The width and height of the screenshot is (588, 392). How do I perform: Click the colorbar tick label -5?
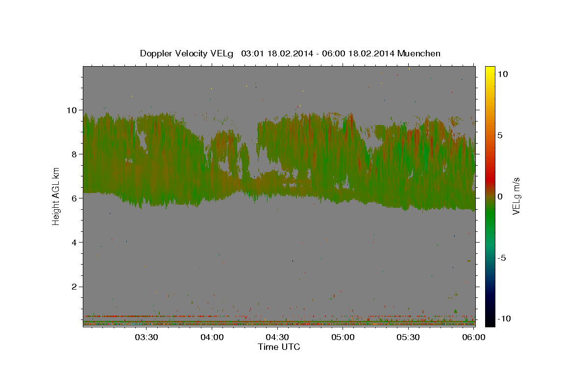[502, 258]
